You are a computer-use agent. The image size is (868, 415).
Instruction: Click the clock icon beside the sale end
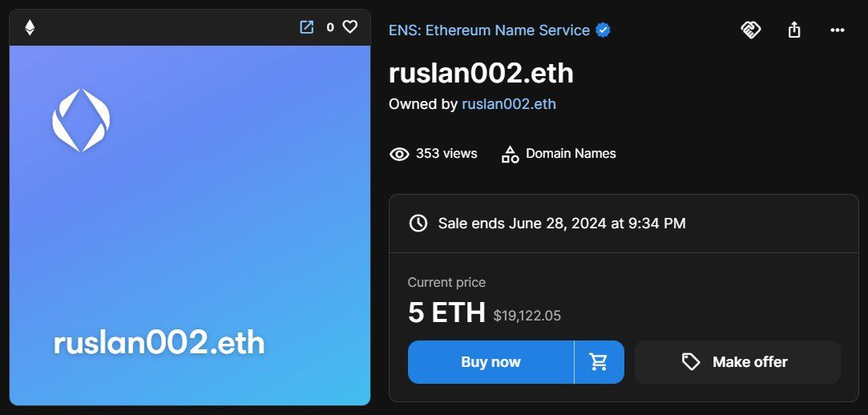418,224
